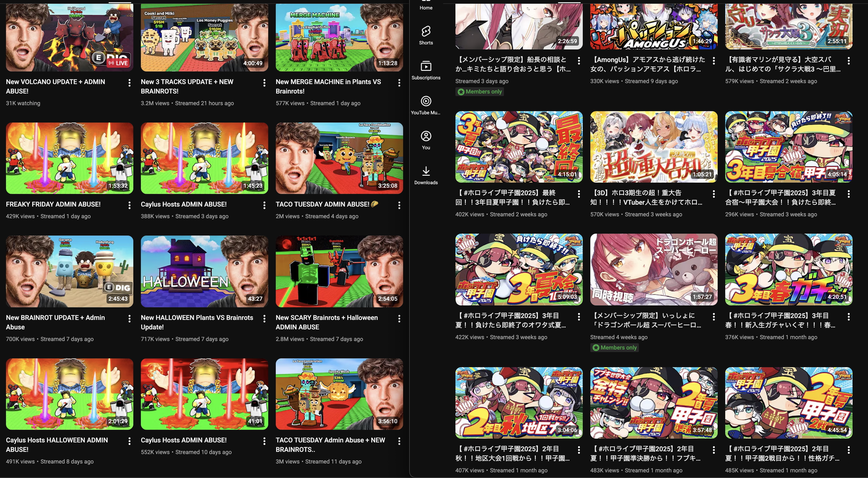Open the サクラ大戦3 stream thumbnail
Screen dimensions: 868x478
point(789,26)
